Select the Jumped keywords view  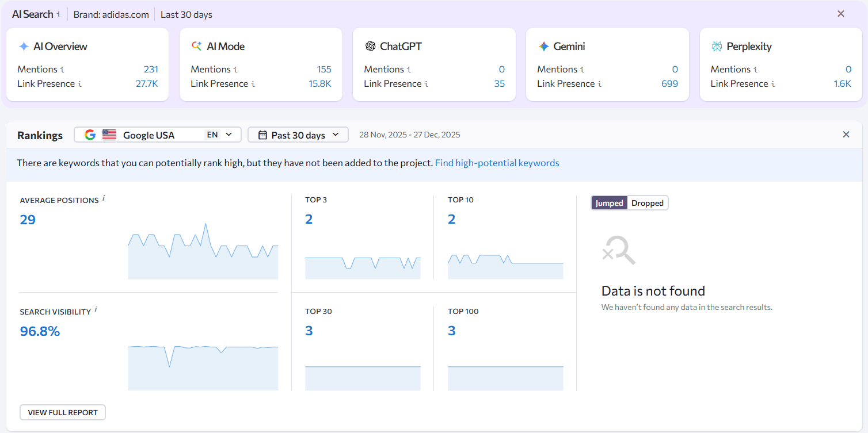609,202
